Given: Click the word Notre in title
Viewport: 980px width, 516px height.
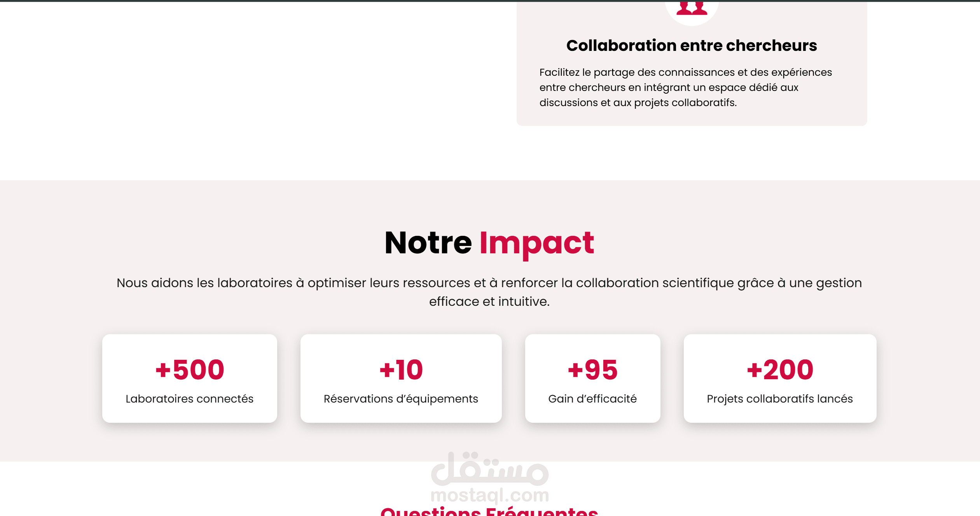Looking at the screenshot, I should pos(428,243).
